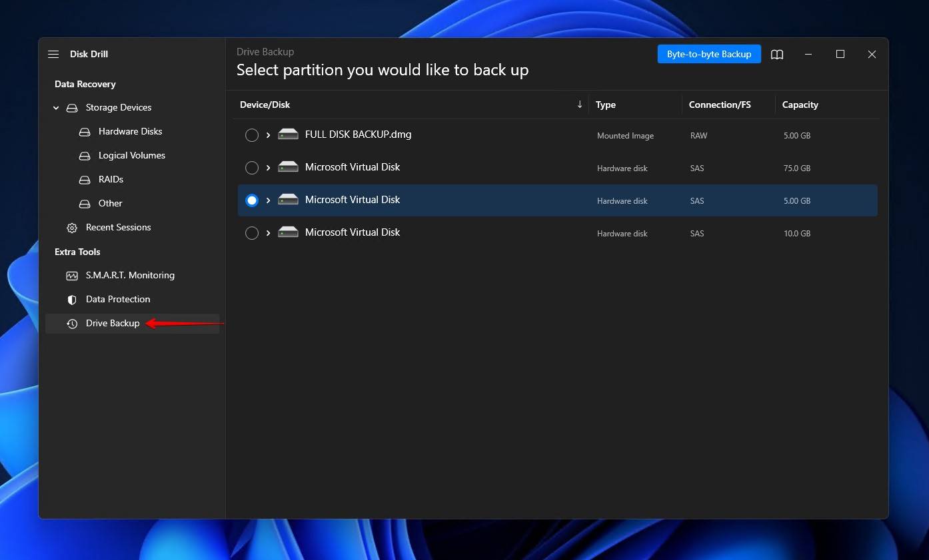
Task: Click the Extra Tools section heading
Action: (x=77, y=252)
